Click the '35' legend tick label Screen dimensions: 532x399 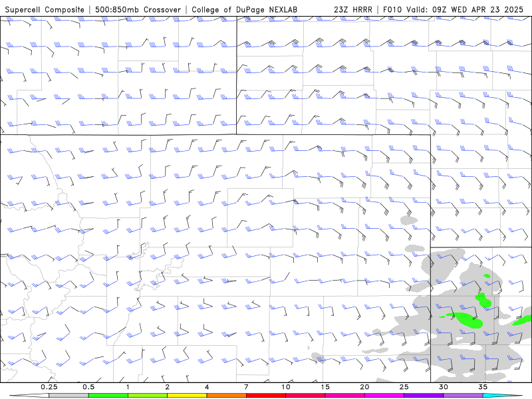click(x=483, y=387)
